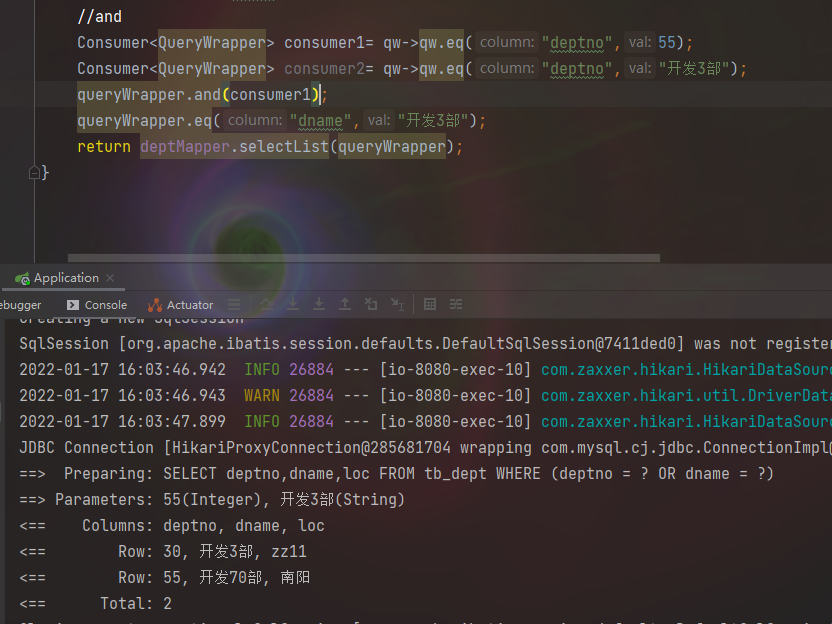The image size is (832, 624).
Task: Switch to the Application debug session tab
Action: (x=64, y=278)
